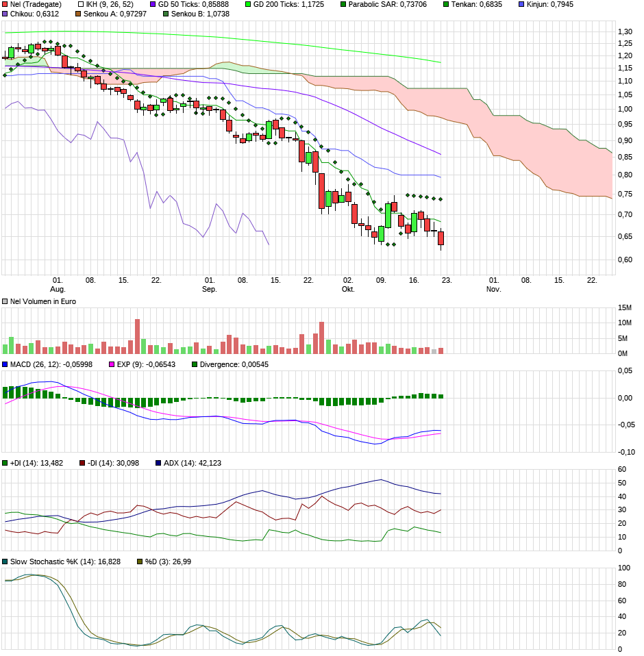Click the 'Slow Stochastic %K (14): 16,828' label
Viewport: 644px width, 656px height.
(65, 562)
